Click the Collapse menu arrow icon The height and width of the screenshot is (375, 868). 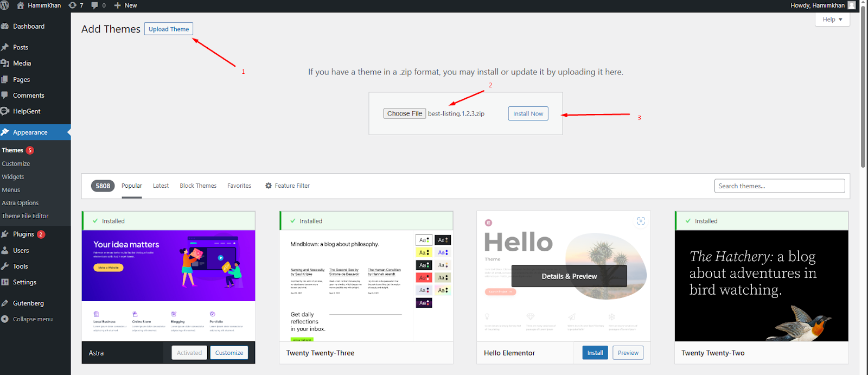[x=5, y=319]
